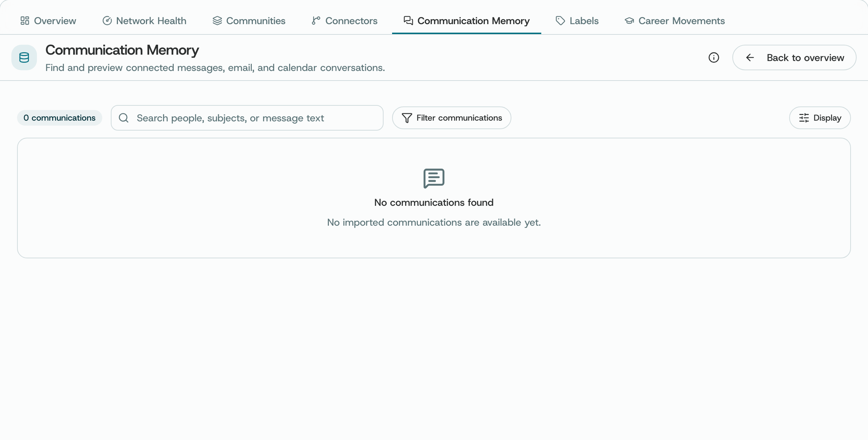This screenshot has width=868, height=440.
Task: Click the Communication Memory page heading
Action: coord(122,50)
